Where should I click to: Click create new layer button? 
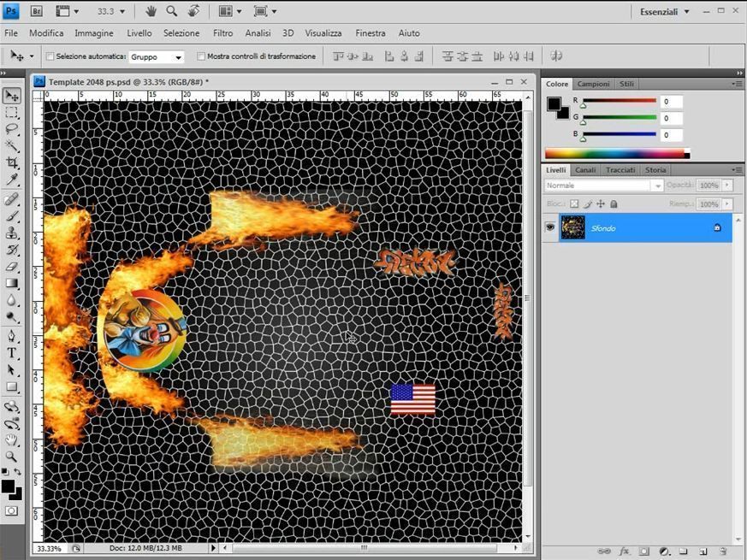(x=703, y=551)
